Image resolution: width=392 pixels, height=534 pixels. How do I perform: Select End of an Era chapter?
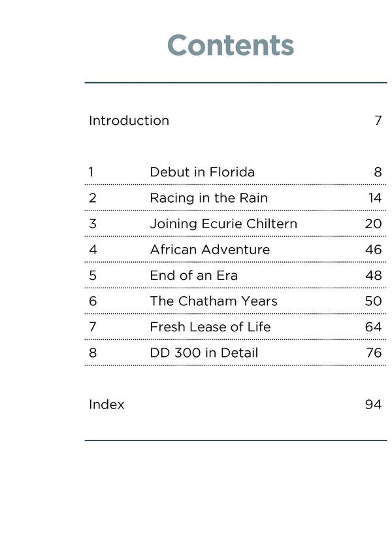pyautogui.click(x=193, y=275)
